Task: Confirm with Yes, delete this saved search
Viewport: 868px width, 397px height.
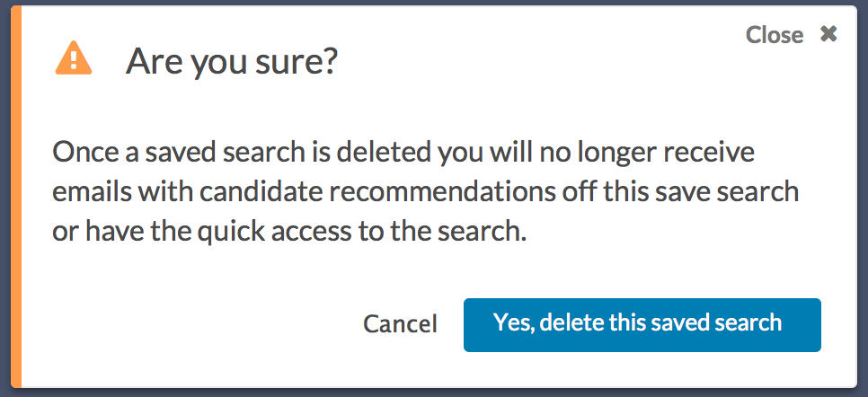Action: click(x=642, y=325)
